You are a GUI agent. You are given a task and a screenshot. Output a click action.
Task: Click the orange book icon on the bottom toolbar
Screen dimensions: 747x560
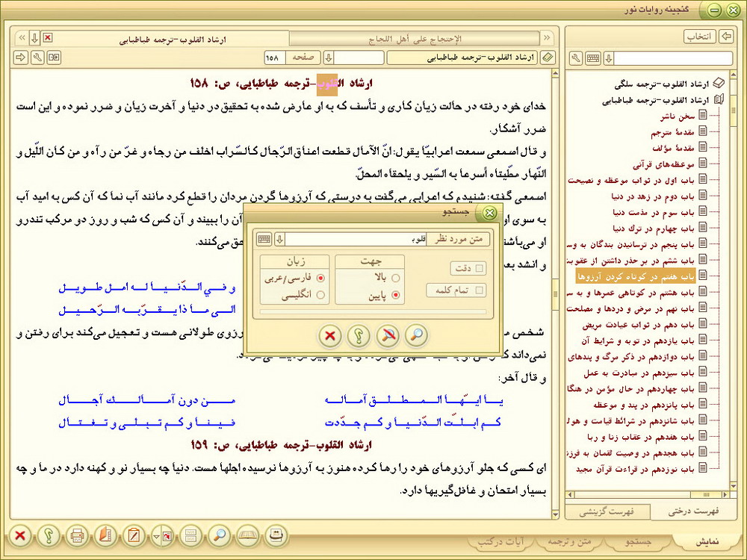105,536
